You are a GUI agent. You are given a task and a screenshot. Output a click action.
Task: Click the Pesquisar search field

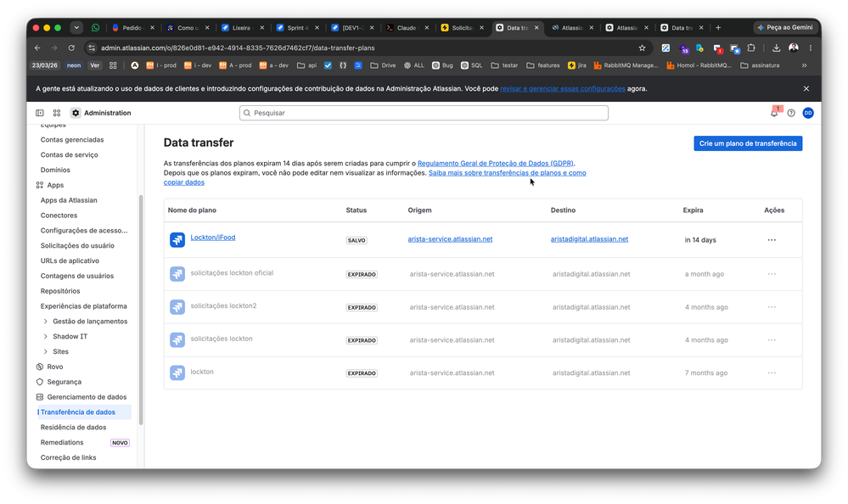click(x=424, y=113)
